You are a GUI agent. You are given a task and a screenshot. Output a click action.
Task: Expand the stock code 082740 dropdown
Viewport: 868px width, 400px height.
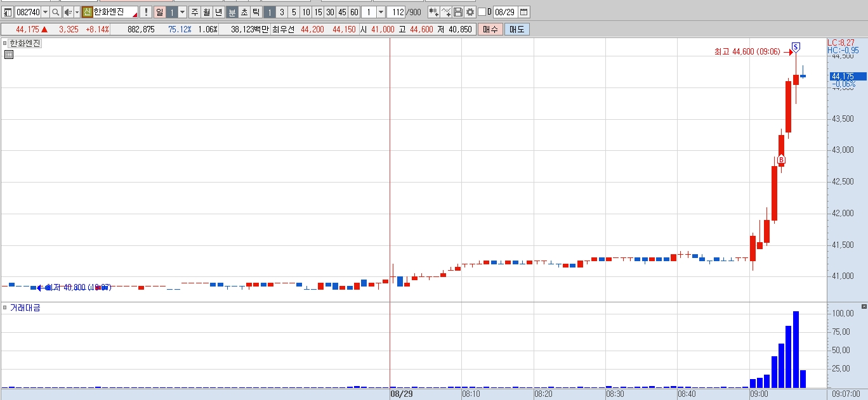[x=45, y=12]
